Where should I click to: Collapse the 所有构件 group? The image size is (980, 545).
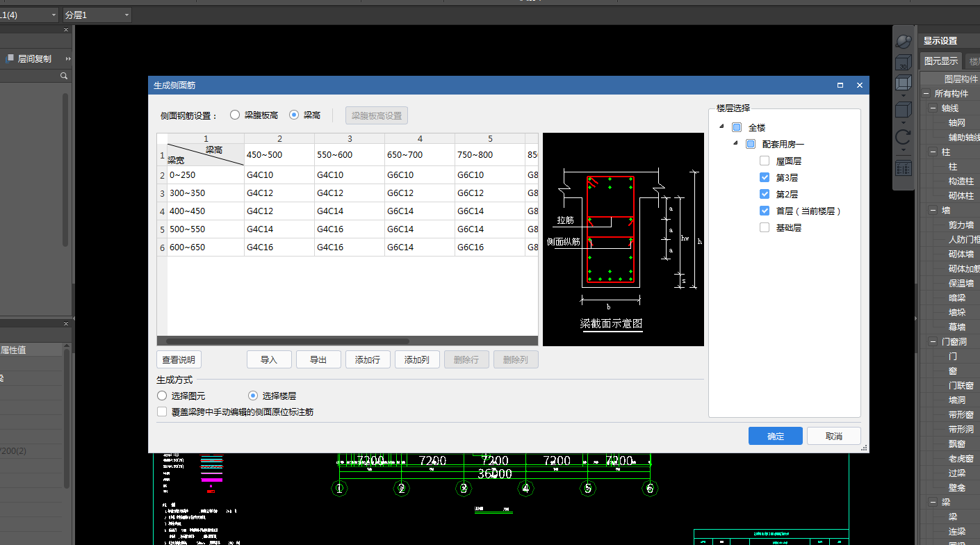click(x=925, y=94)
